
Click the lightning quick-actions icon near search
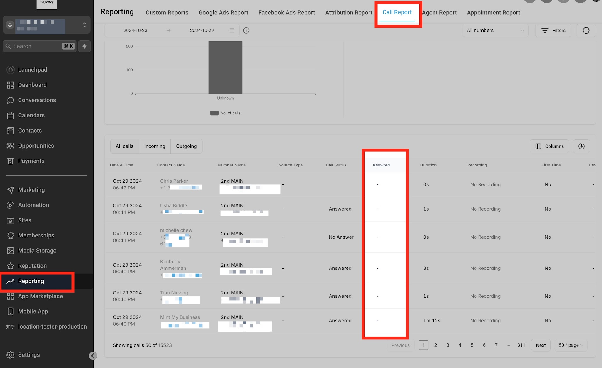point(84,46)
